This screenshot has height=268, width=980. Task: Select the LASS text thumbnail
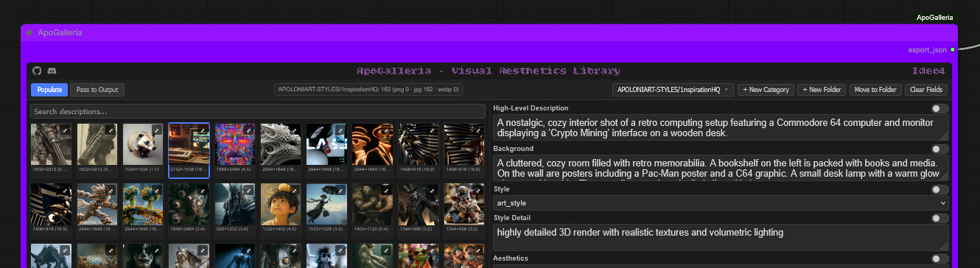(x=326, y=144)
